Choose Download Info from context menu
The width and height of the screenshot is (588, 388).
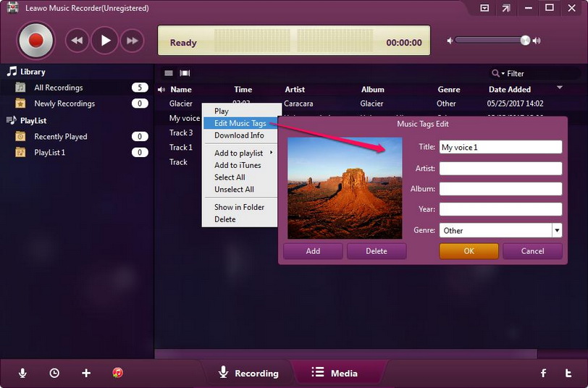[239, 135]
